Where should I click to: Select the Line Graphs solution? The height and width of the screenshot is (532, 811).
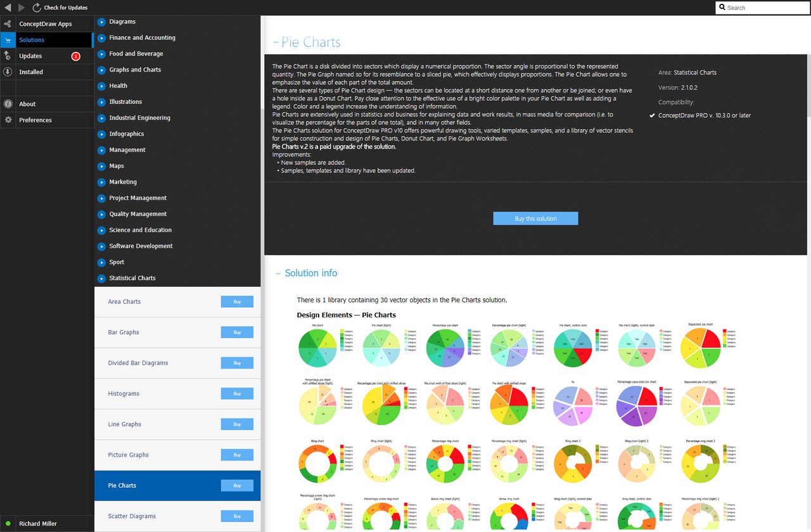pyautogui.click(x=125, y=424)
